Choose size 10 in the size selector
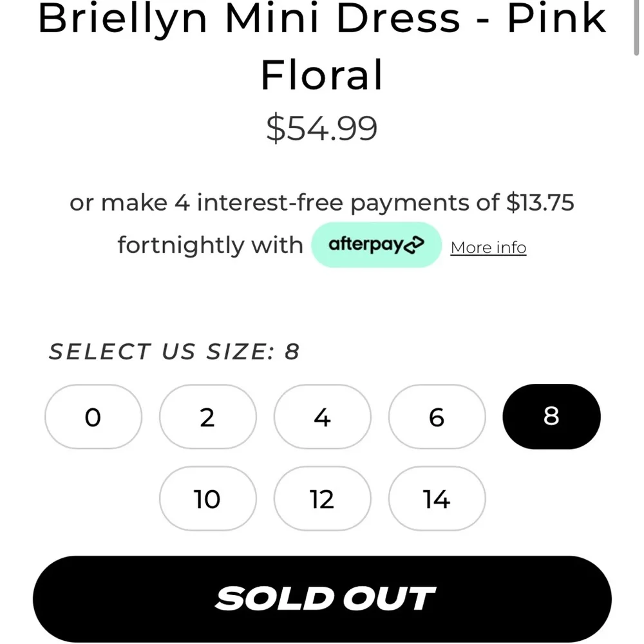Screen dimensions: 644x644 point(207,499)
